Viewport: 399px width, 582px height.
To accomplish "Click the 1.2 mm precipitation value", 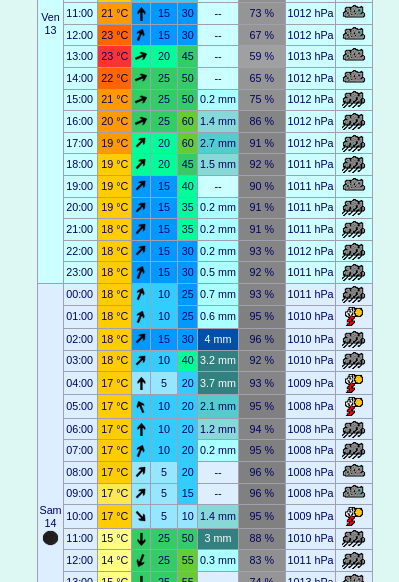I will pos(218,429).
